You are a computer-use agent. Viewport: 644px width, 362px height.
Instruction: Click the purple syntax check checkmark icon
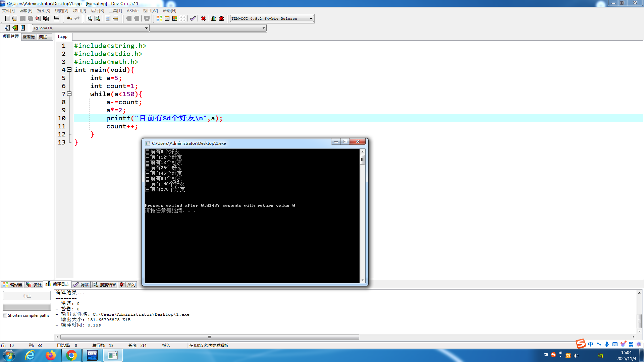[193, 18]
